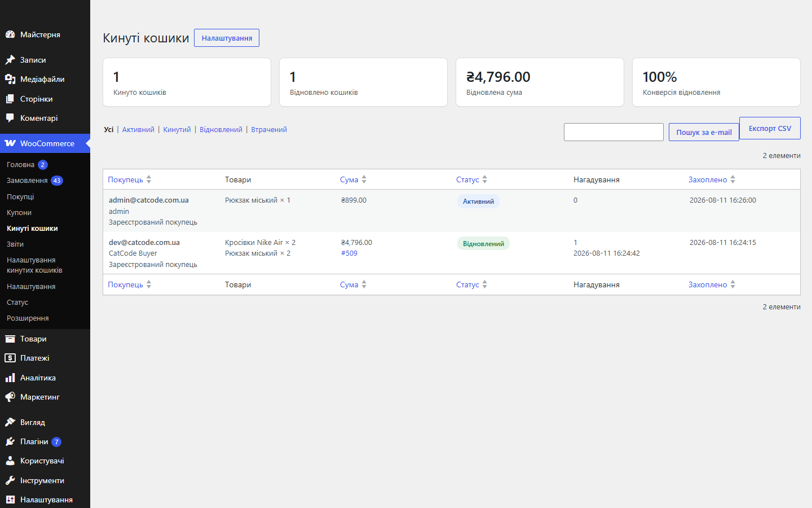Select Кинуті кошики submenu item
The image size is (812, 508).
pyautogui.click(x=32, y=229)
